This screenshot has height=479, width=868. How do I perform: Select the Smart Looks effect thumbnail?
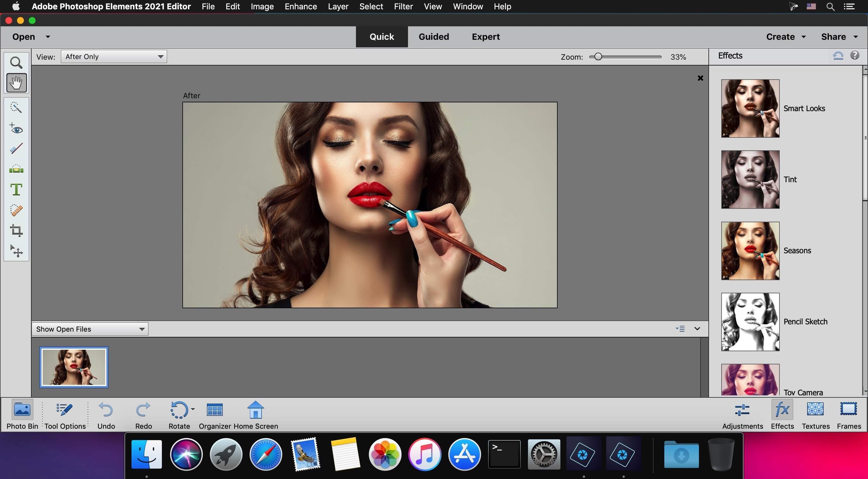pyautogui.click(x=750, y=108)
